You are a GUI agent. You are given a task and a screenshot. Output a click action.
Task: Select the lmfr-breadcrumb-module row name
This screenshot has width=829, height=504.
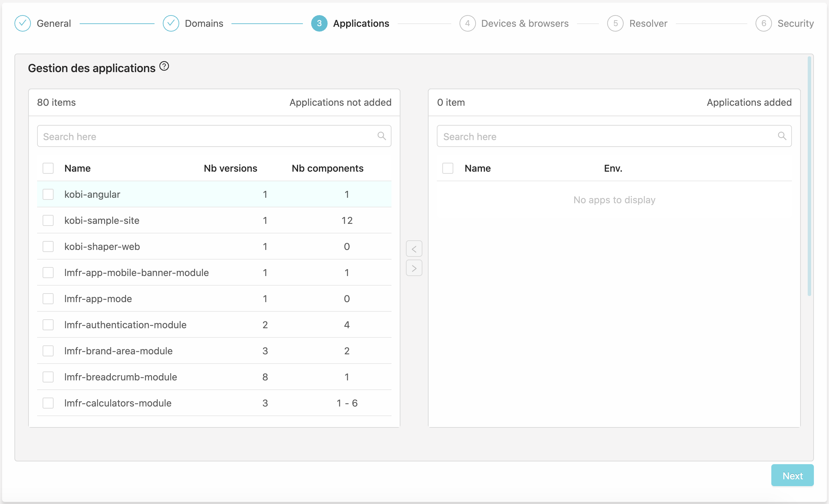(121, 377)
